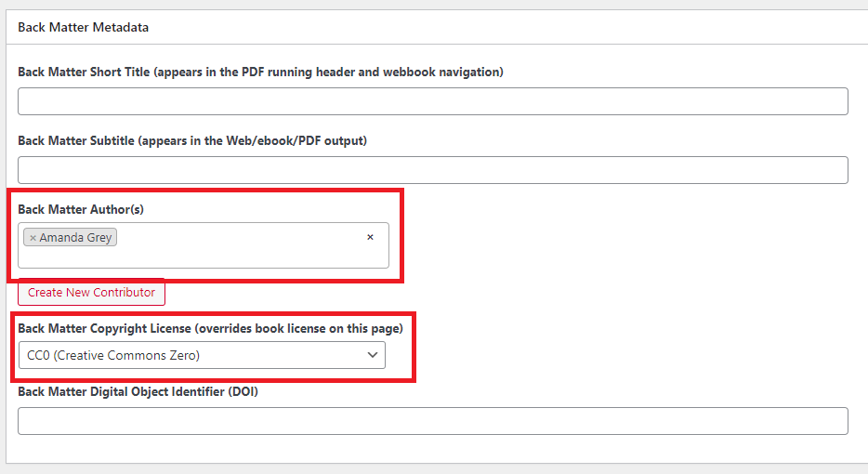Image resolution: width=868 pixels, height=474 pixels.
Task: Click the Back Matter Author(s) label
Action: tap(81, 209)
